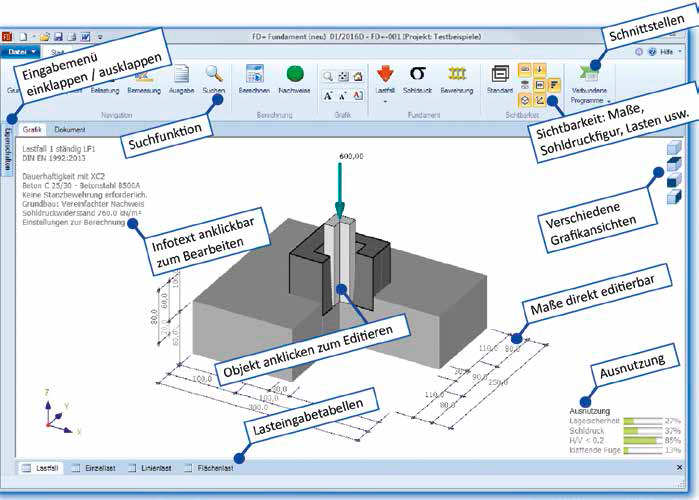Click the magnifier zoom icon in Grafik group

pyautogui.click(x=328, y=76)
